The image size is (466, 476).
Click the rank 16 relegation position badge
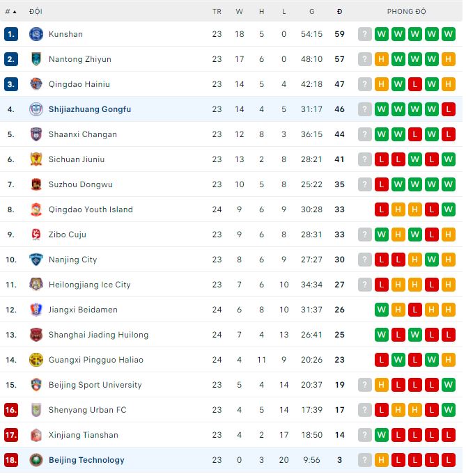[11, 410]
